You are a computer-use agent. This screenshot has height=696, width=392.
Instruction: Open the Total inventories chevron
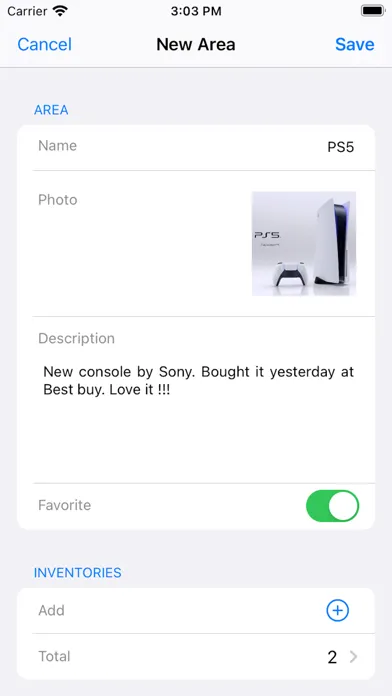[x=353, y=656]
